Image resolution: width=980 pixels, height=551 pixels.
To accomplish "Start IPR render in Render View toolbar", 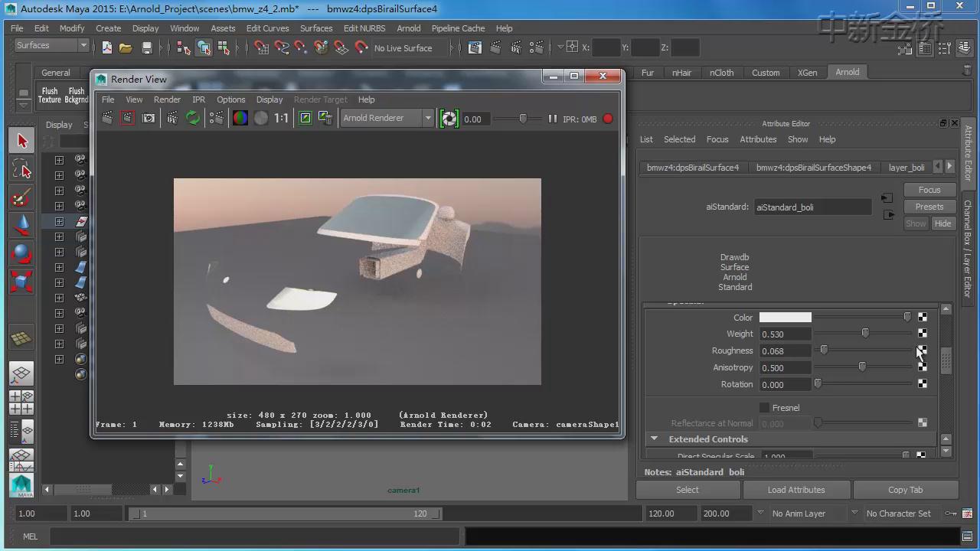I will 173,118.
